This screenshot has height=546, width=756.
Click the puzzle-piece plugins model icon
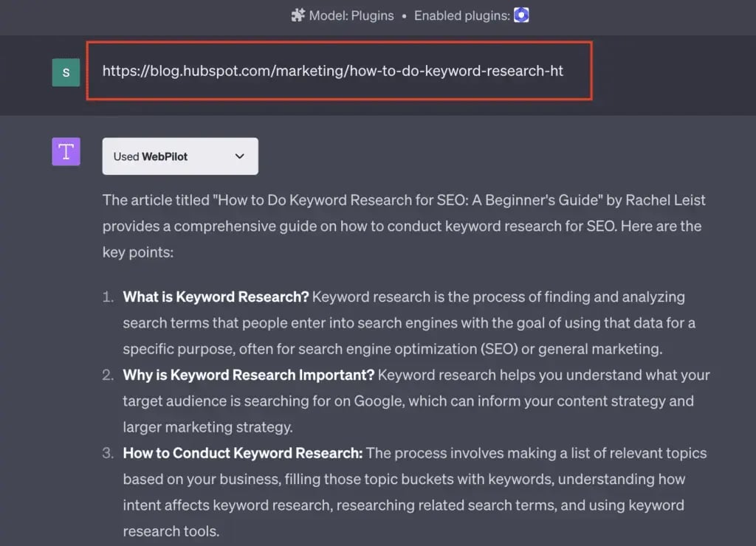point(298,15)
